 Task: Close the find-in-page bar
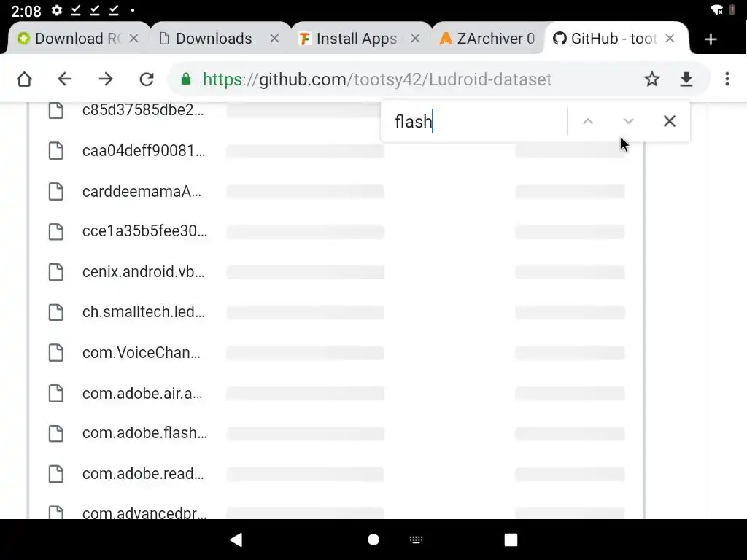[670, 122]
